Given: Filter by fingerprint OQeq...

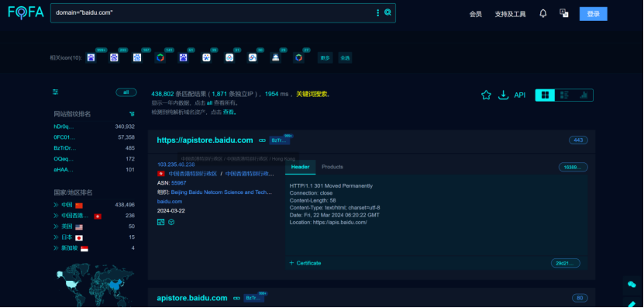Looking at the screenshot, I should pyautogui.click(x=64, y=159).
